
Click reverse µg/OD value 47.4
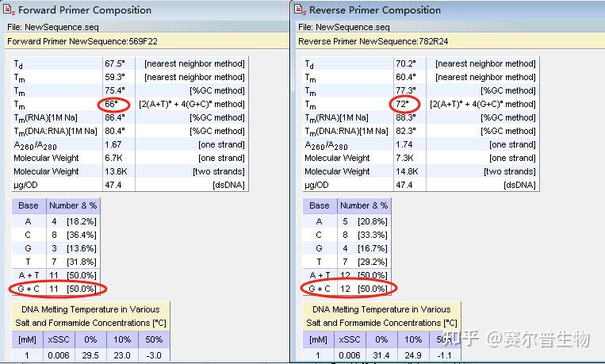(x=404, y=186)
